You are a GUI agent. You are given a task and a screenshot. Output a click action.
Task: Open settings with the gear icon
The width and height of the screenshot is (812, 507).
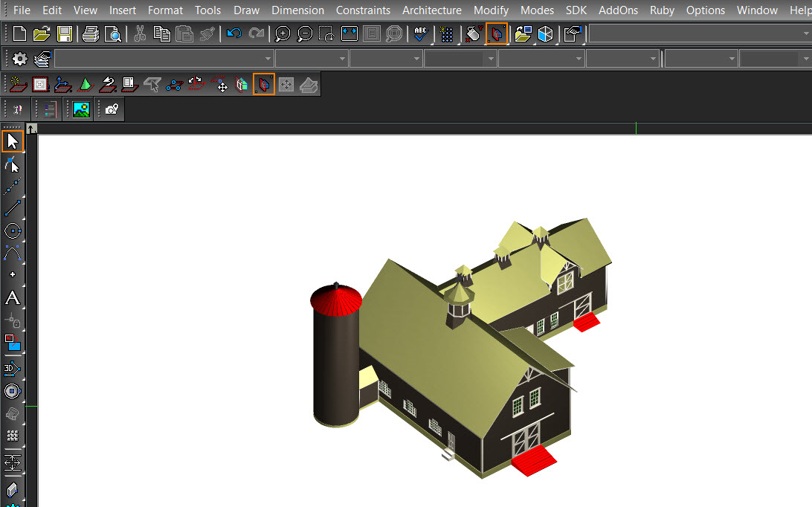19,59
